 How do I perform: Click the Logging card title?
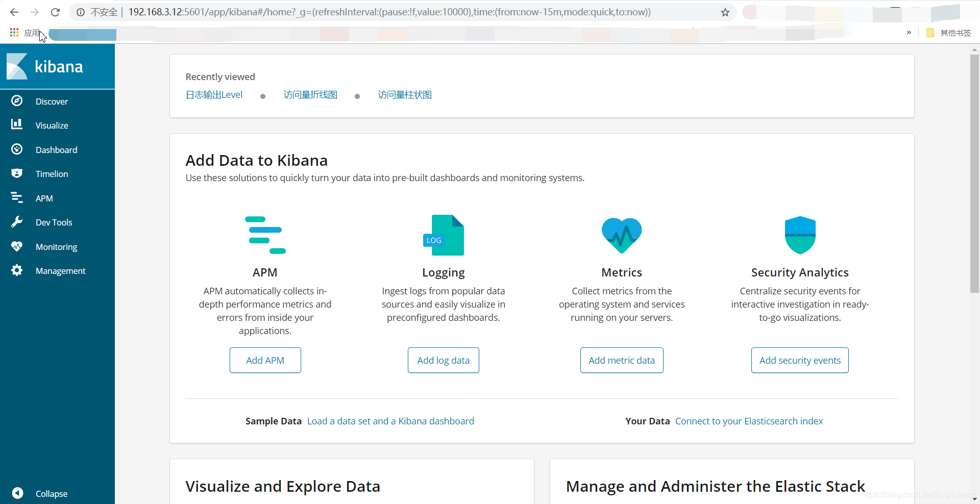(x=443, y=272)
